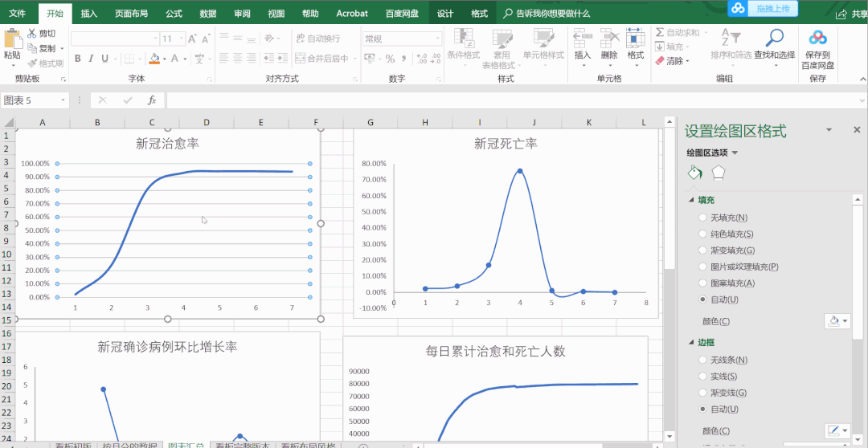This screenshot has height=448, width=868.
Task: Click the drag-to-upload button
Action: click(773, 8)
